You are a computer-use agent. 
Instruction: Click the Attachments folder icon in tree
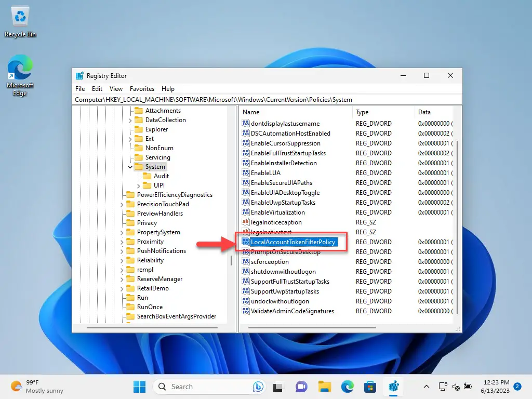click(138, 111)
